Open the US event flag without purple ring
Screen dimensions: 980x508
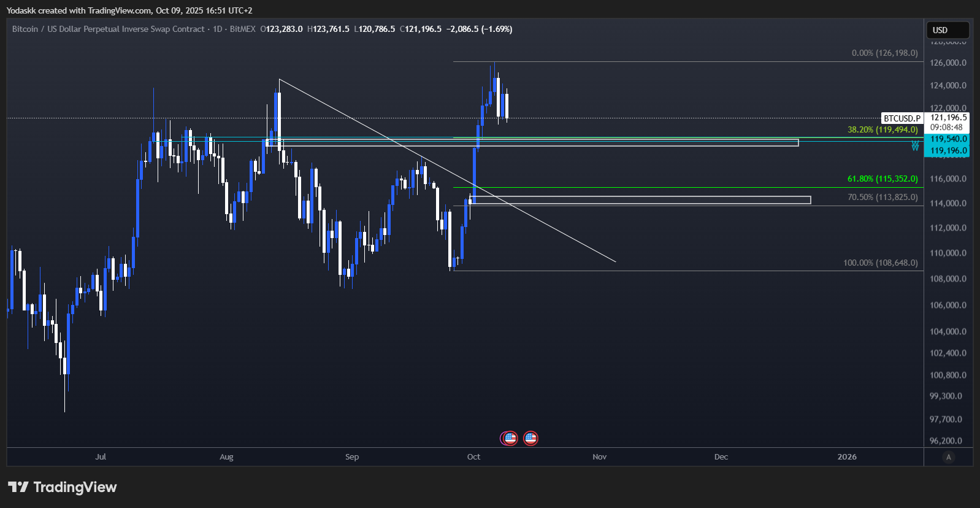[530, 438]
